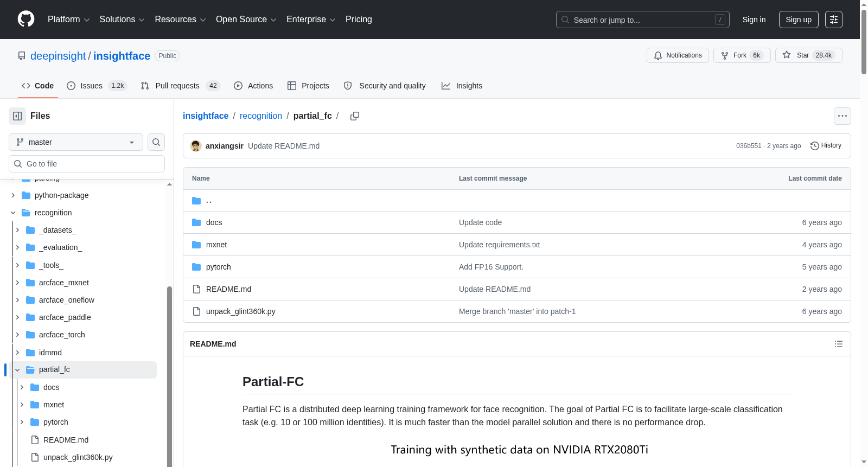
Task: Expand the _datasets_ folder
Action: pos(17,230)
